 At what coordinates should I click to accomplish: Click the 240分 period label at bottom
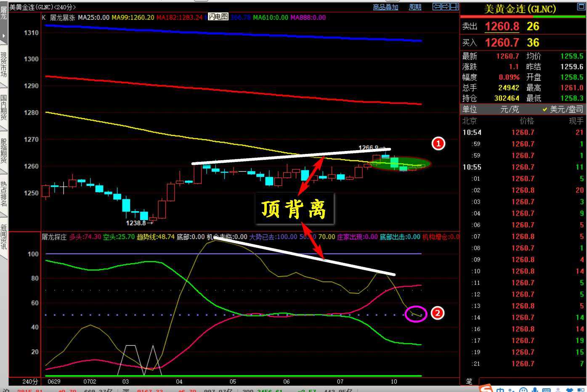pyautogui.click(x=30, y=381)
